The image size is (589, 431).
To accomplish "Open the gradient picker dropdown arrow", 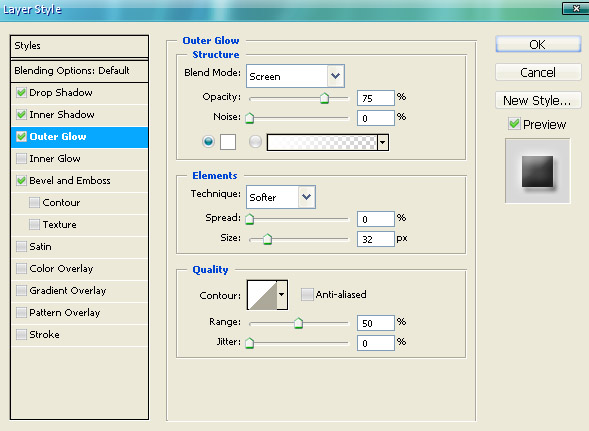I will (x=383, y=142).
